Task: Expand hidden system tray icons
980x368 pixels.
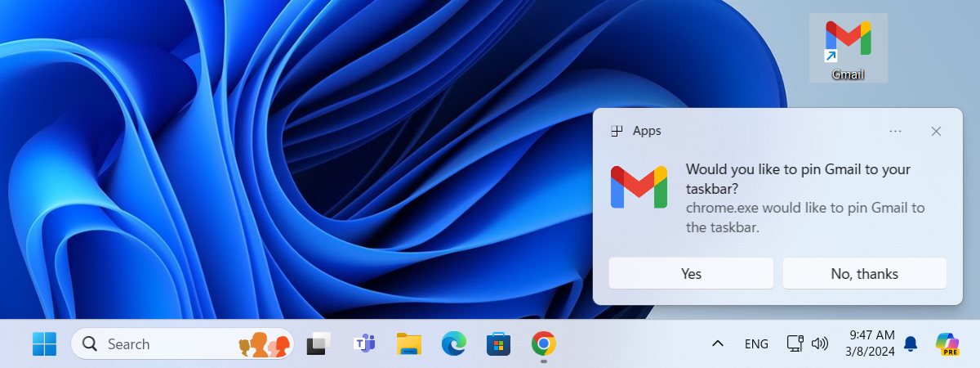Action: pyautogui.click(x=717, y=344)
